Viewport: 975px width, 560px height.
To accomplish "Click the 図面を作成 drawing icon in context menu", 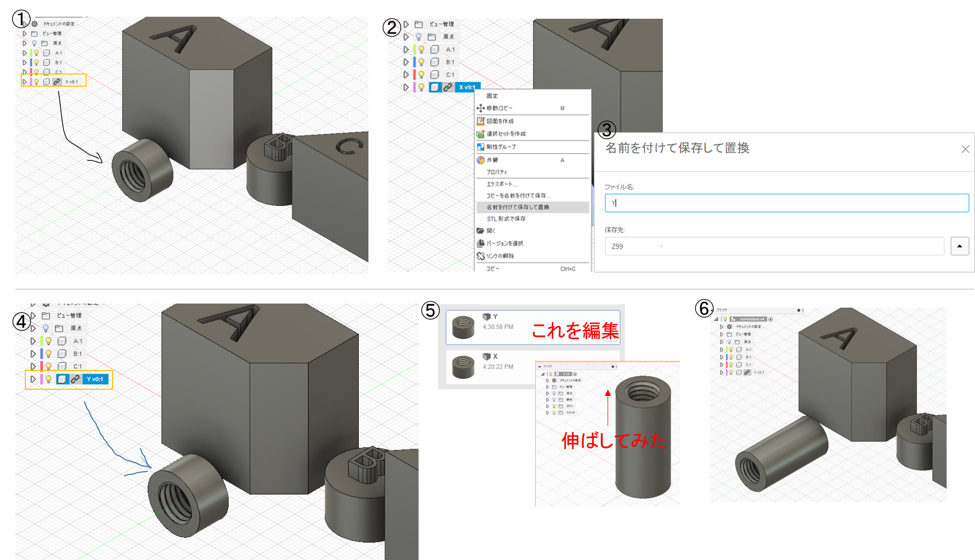I will (480, 121).
